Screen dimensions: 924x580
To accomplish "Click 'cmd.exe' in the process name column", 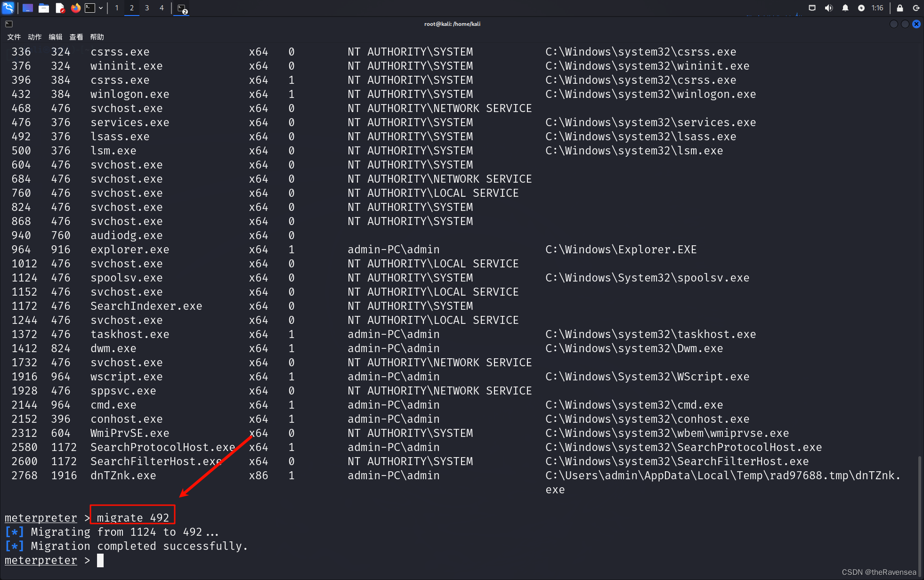I will click(x=113, y=405).
